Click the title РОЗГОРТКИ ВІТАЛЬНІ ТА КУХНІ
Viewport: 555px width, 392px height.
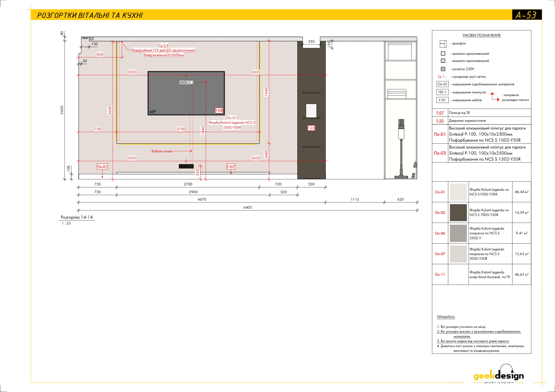click(90, 15)
